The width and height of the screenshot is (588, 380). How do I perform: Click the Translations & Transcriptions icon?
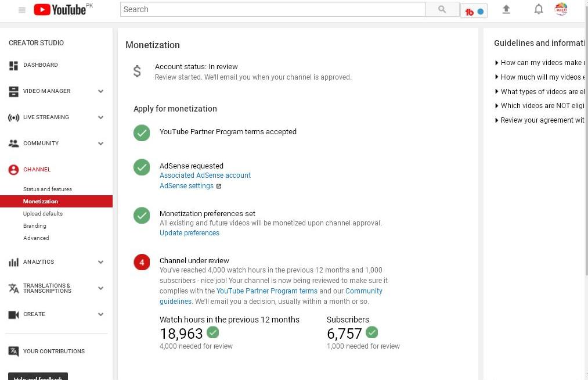tap(13, 288)
